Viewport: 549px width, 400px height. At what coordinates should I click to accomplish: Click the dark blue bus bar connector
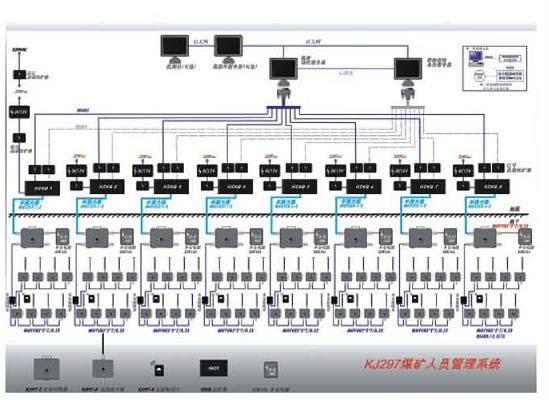tap(284, 107)
